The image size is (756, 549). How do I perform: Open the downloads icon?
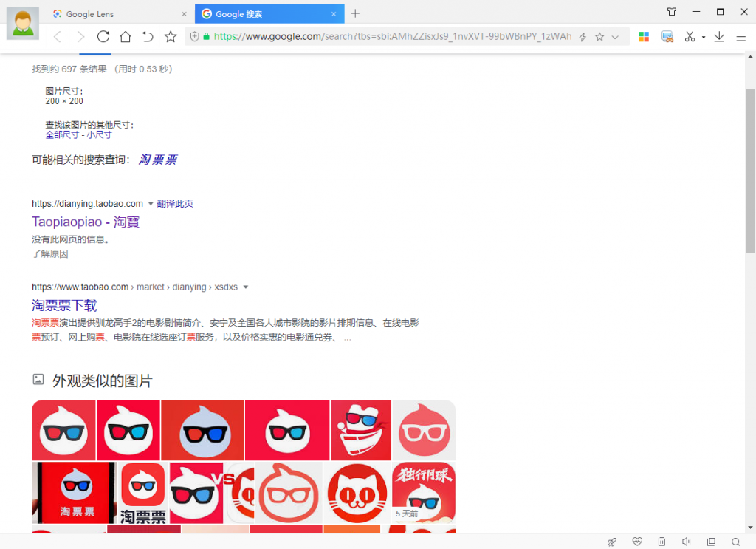click(x=719, y=37)
